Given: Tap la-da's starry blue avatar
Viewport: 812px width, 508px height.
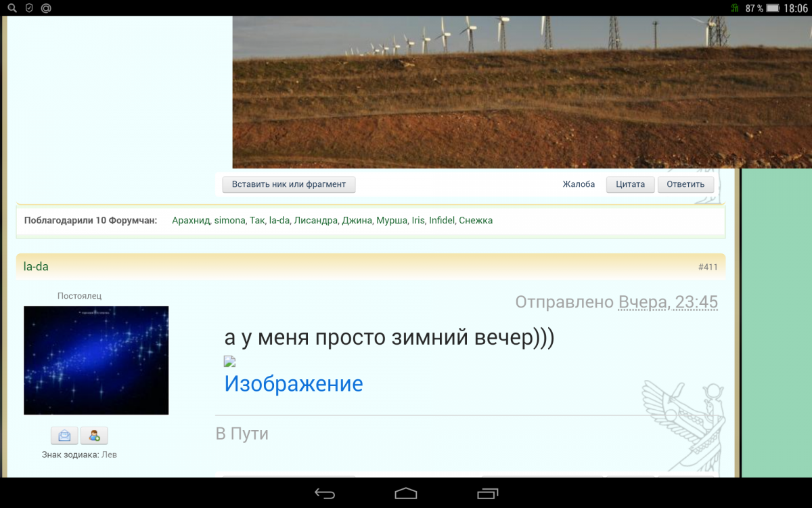Looking at the screenshot, I should click(96, 360).
